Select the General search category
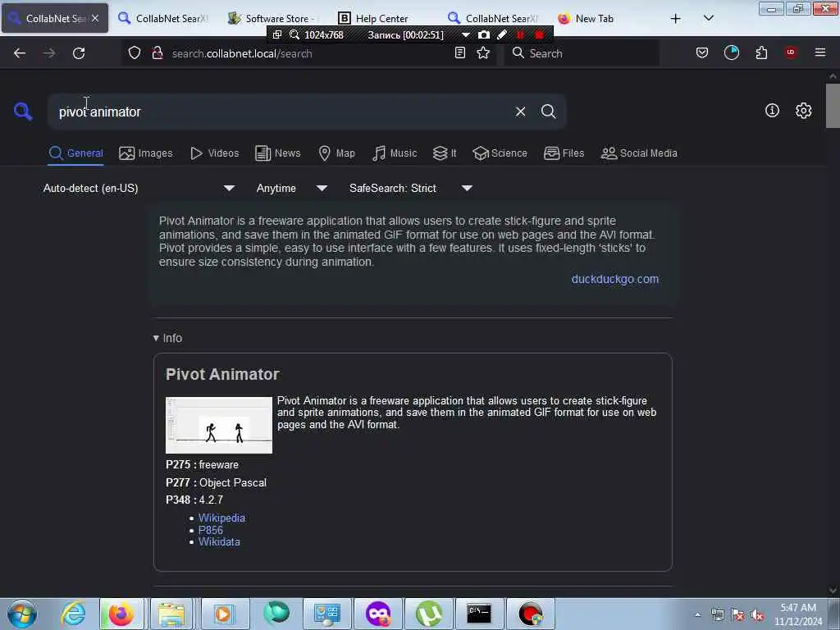The height and width of the screenshot is (630, 840). pos(75,153)
